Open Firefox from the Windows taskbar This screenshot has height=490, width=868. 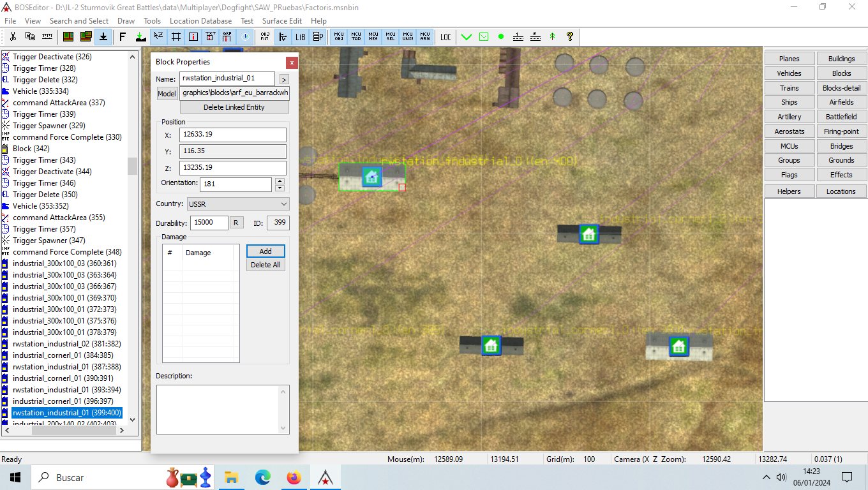[x=294, y=477]
